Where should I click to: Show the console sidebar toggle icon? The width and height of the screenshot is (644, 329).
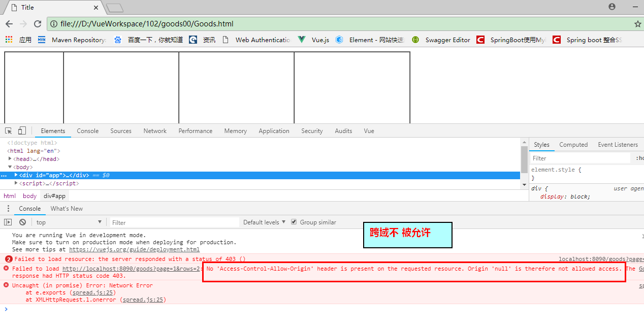point(8,222)
